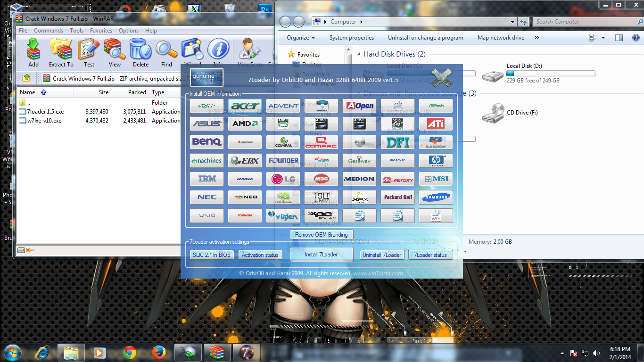Expand the Explorer toolbar overflow chevron
The image size is (644, 362).
pyautogui.click(x=537, y=38)
